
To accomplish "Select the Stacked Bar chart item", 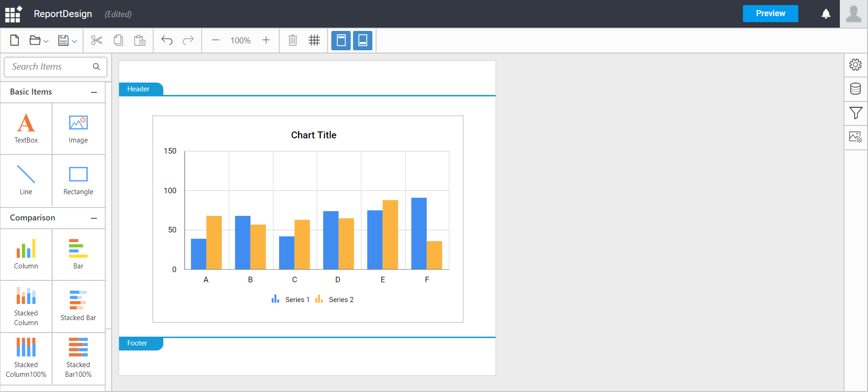I will pyautogui.click(x=78, y=306).
